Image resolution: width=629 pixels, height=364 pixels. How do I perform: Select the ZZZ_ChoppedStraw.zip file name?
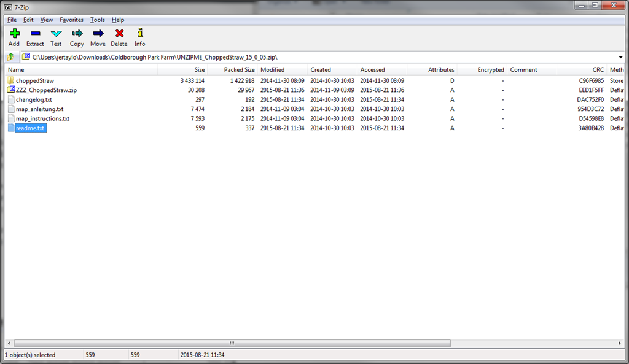(46, 90)
